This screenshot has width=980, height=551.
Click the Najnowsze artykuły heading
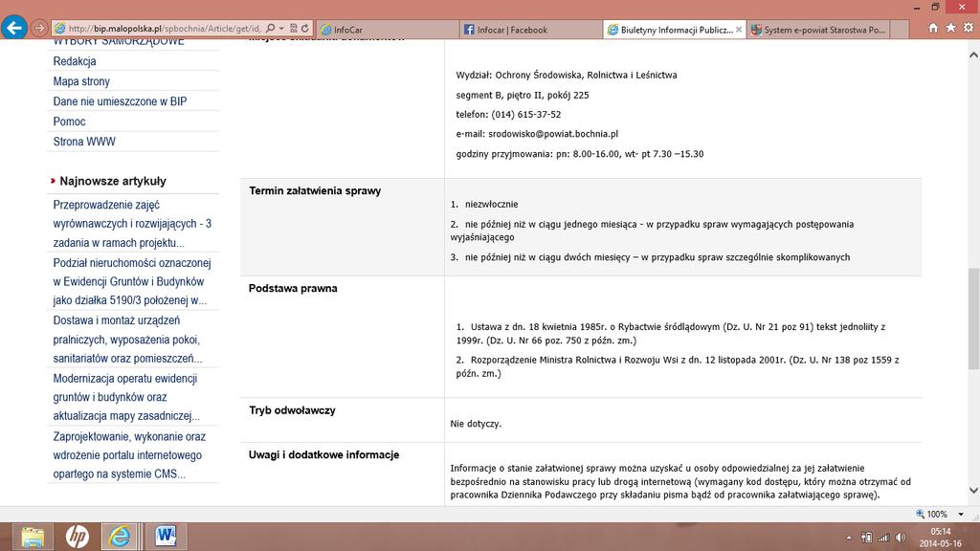tap(113, 181)
